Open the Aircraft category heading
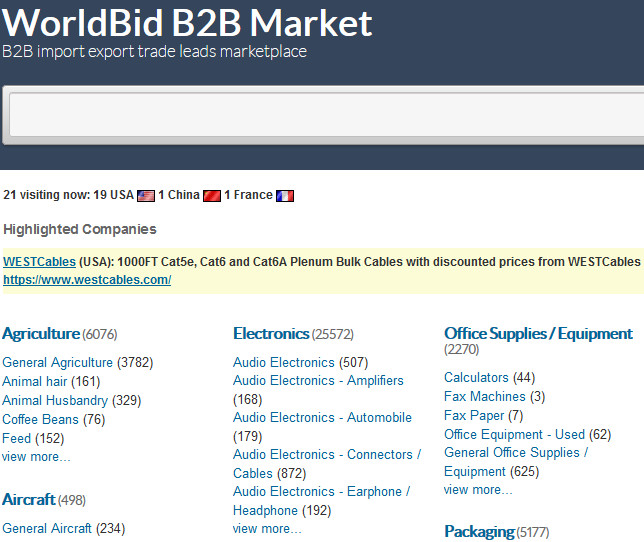This screenshot has width=644, height=542. [29, 499]
